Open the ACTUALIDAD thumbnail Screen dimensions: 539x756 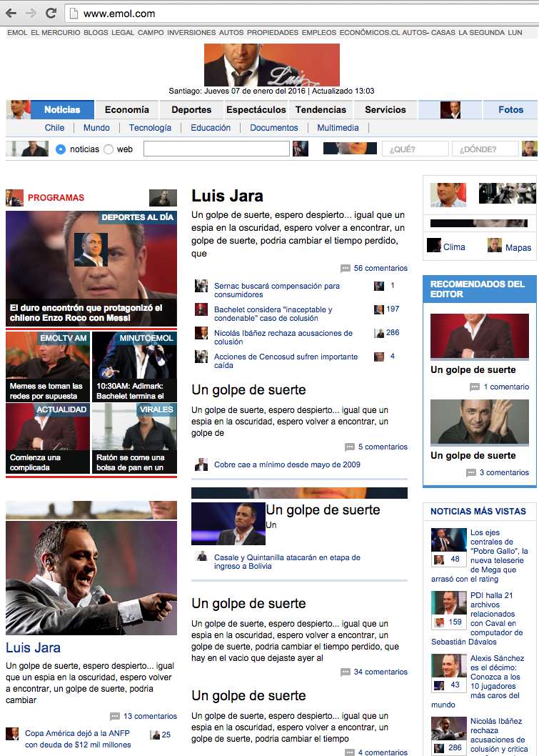click(x=48, y=438)
